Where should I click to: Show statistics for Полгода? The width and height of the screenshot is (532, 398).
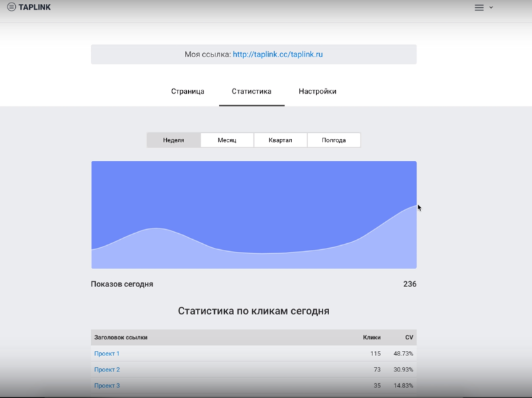pos(334,140)
